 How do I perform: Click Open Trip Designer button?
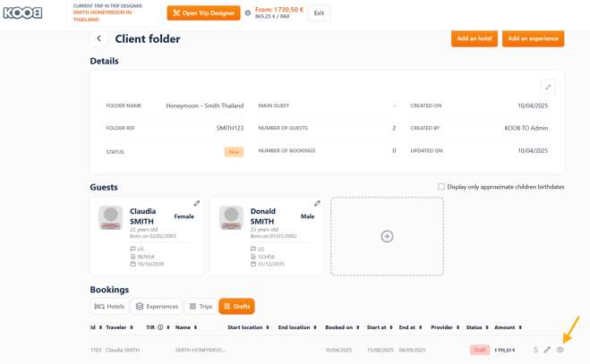(x=203, y=13)
